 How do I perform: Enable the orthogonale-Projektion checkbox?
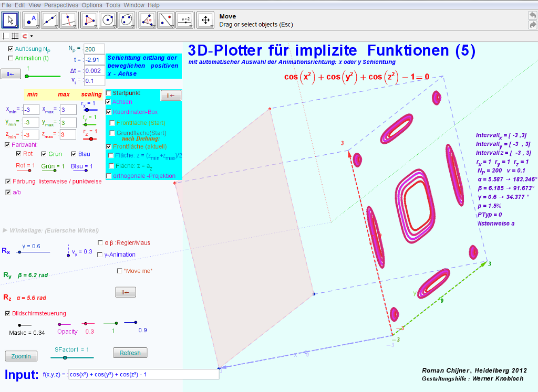point(109,176)
